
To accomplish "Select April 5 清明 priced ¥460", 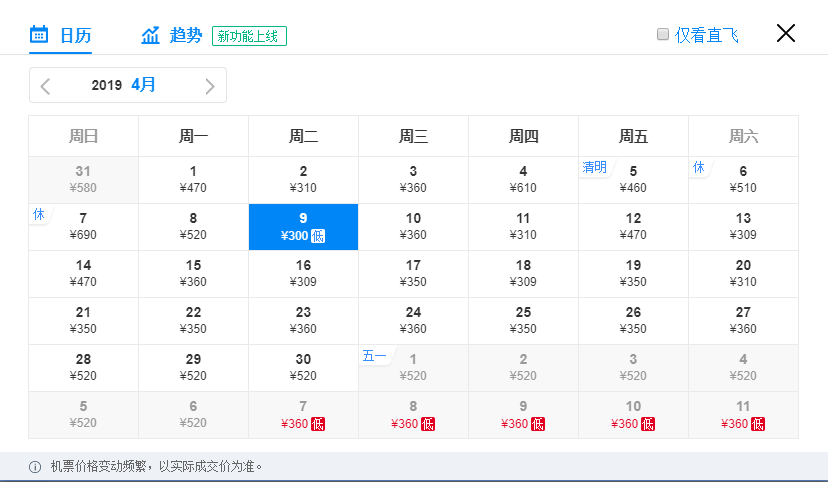I will click(x=633, y=180).
